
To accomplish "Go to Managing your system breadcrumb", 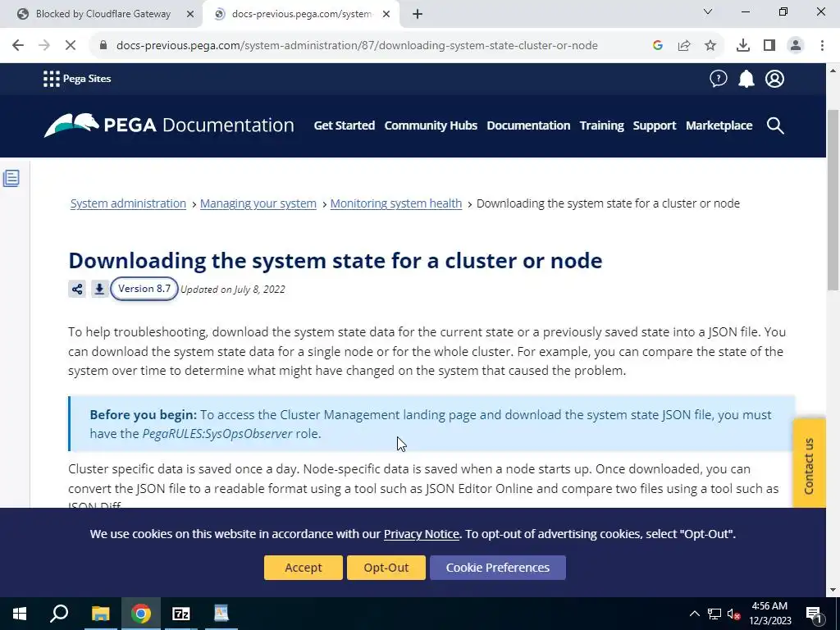I will [x=258, y=203].
